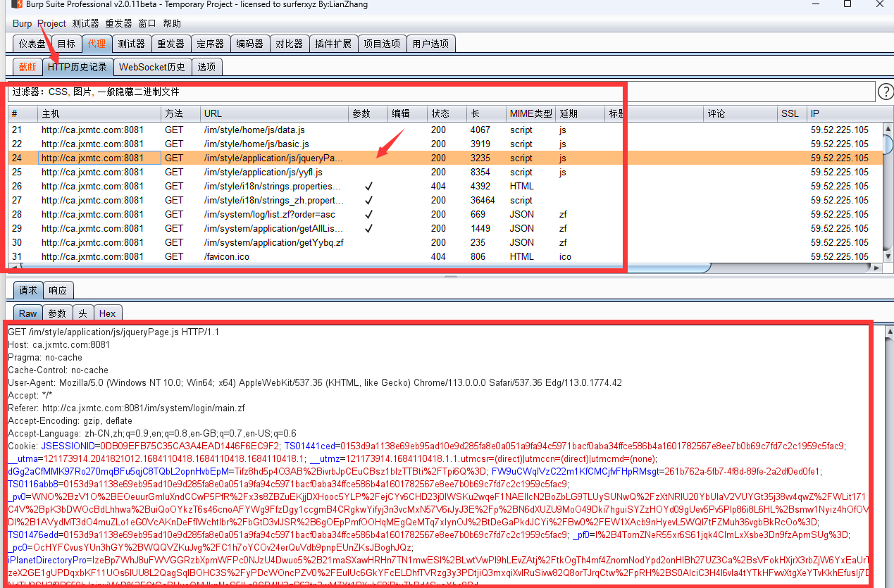Switch to the WebSocket历史 sub-tab

pos(152,67)
